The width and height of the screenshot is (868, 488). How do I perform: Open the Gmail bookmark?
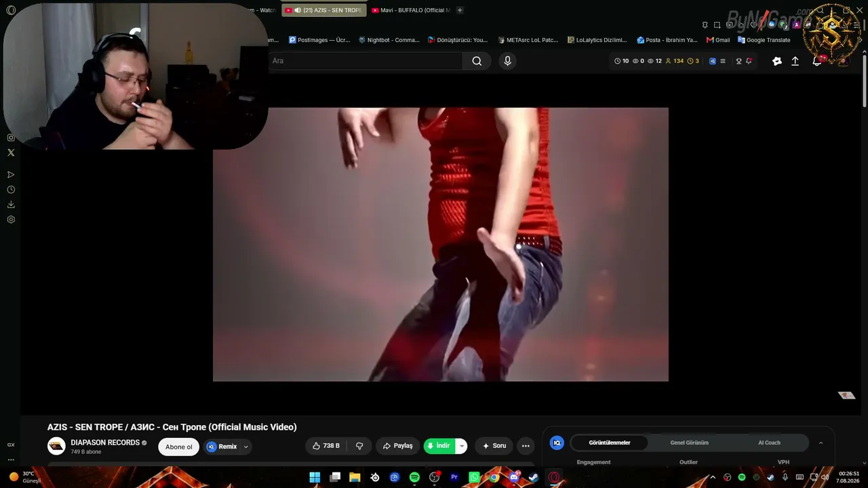tap(718, 40)
